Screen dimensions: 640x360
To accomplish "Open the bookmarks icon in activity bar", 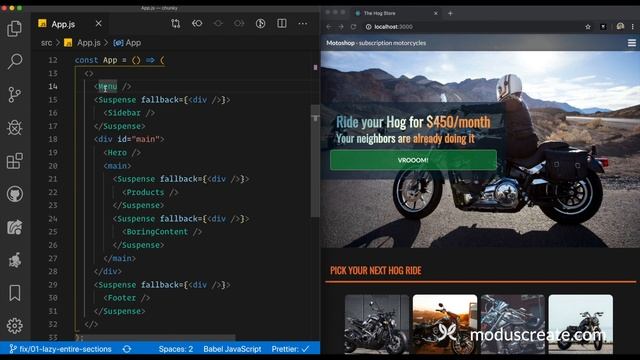I will tap(15, 293).
